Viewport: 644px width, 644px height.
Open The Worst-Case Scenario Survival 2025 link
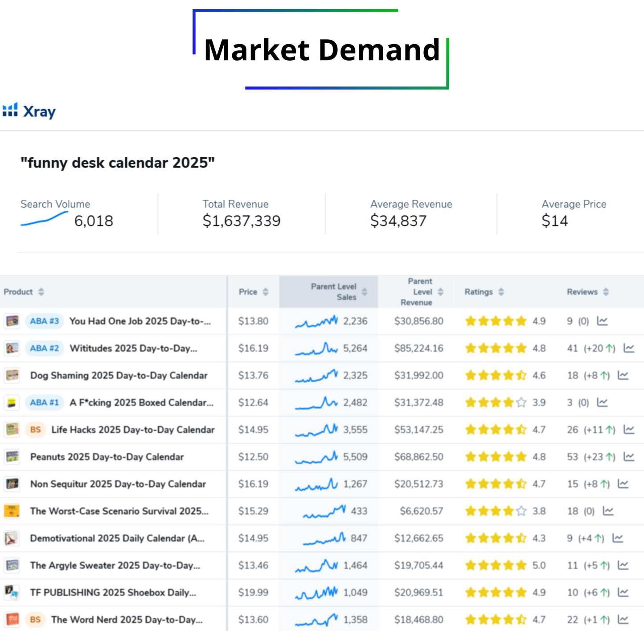point(119,511)
